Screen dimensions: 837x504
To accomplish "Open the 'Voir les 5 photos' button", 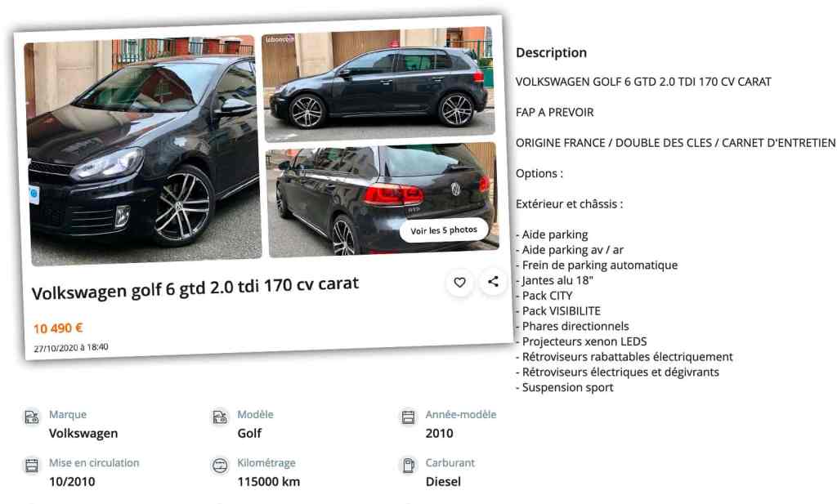I will point(444,230).
